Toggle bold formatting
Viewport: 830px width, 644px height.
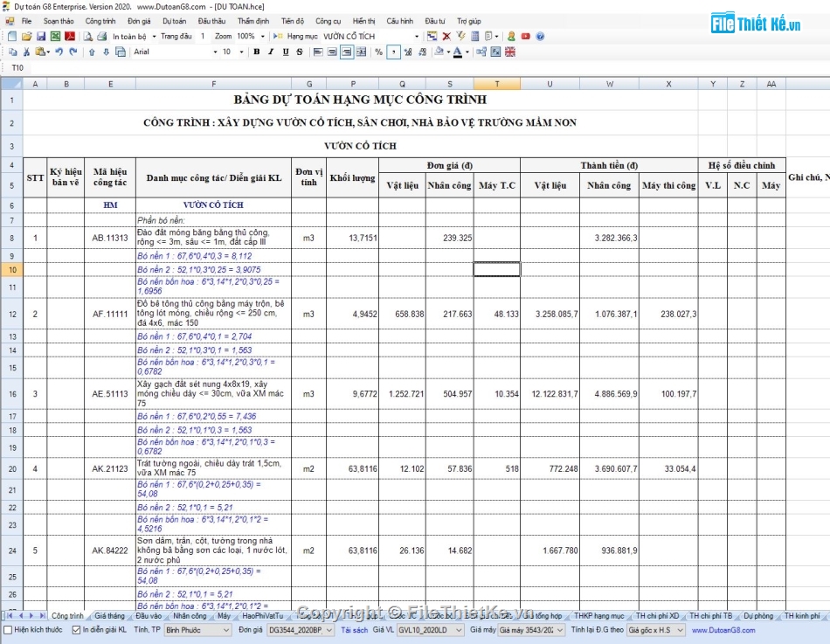[x=257, y=52]
